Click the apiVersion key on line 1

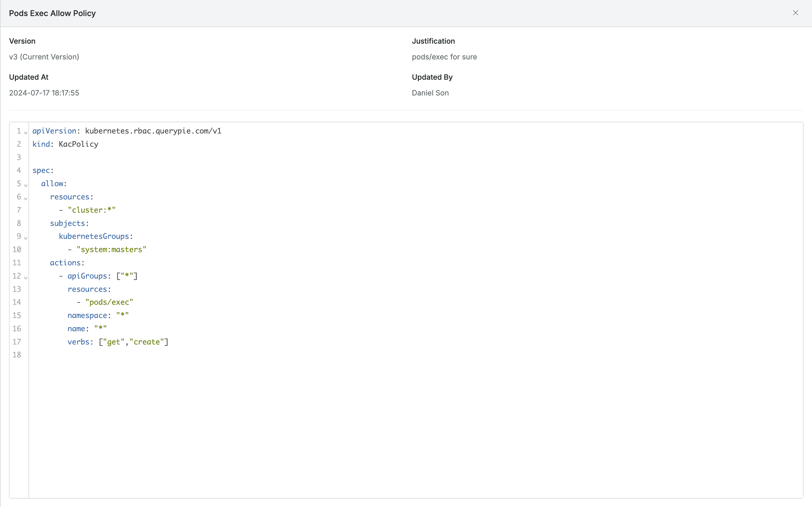[54, 131]
